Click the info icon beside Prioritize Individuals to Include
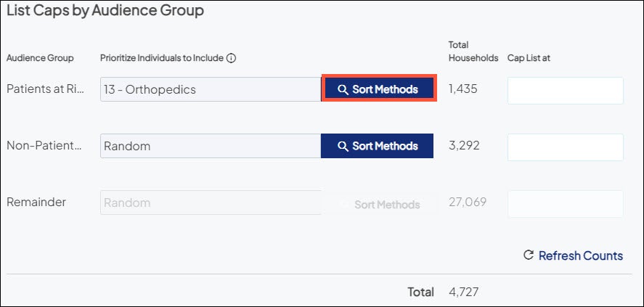644x307 pixels. [x=231, y=58]
